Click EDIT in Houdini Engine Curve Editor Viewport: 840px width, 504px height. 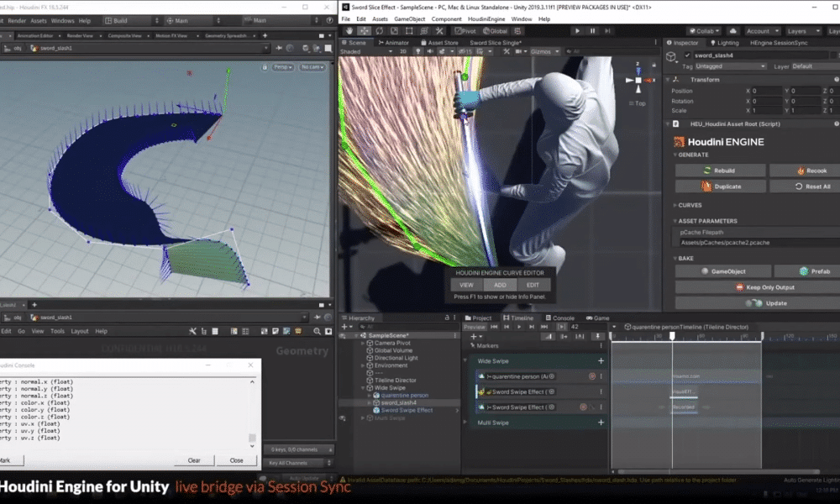click(x=533, y=285)
